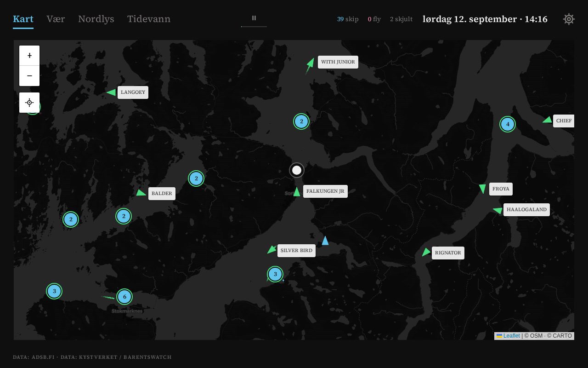588x368 pixels.
Task: Select the LANGOEY vessel marker
Action: [111, 92]
